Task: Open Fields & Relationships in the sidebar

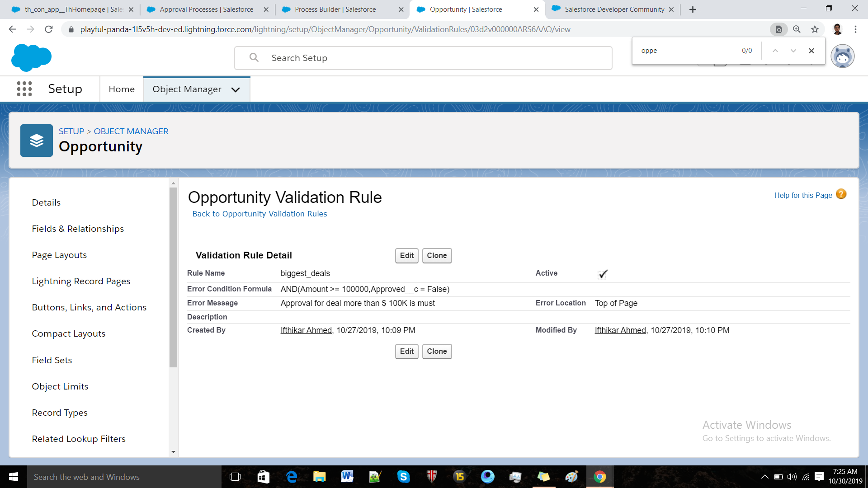Action: (x=78, y=229)
